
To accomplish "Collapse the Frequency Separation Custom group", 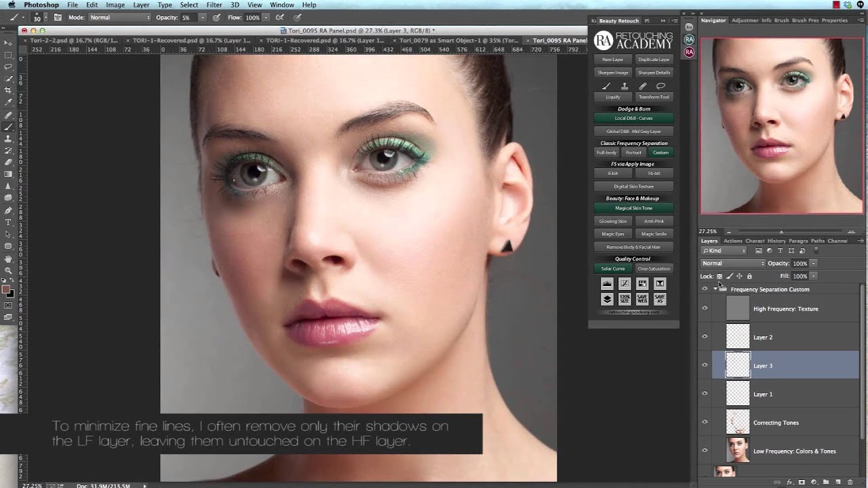I will 715,289.
